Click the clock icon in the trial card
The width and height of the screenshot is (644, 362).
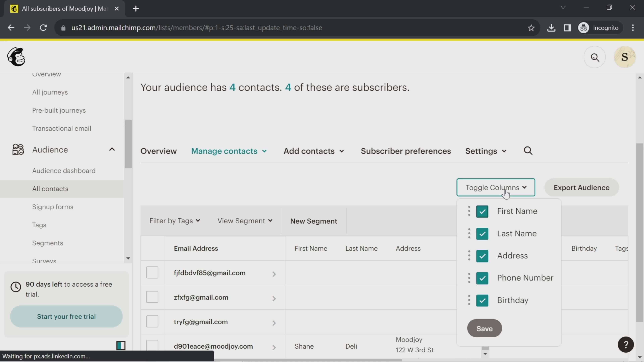click(x=16, y=287)
